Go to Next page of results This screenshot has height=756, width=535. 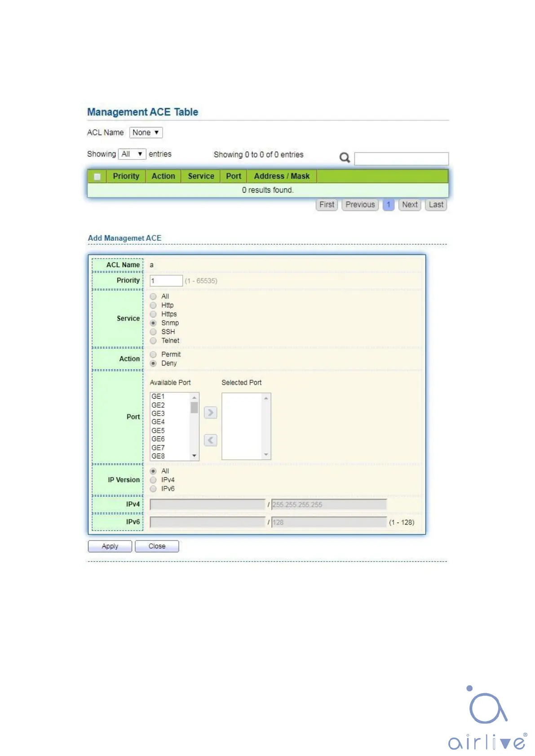410,205
